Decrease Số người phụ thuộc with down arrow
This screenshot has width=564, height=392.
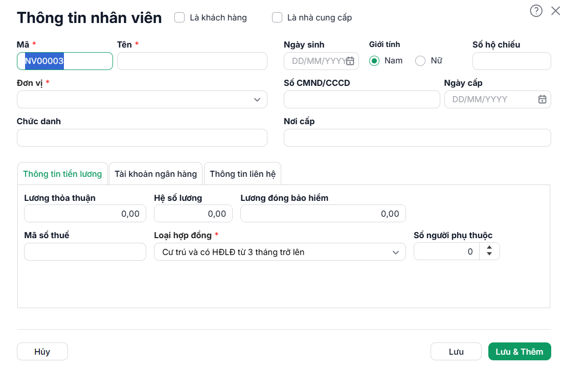tap(489, 254)
